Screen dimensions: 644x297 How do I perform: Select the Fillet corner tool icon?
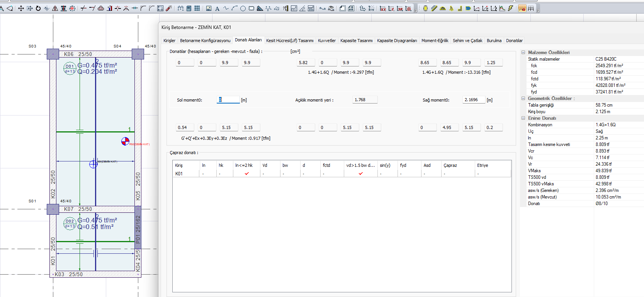[143, 8]
